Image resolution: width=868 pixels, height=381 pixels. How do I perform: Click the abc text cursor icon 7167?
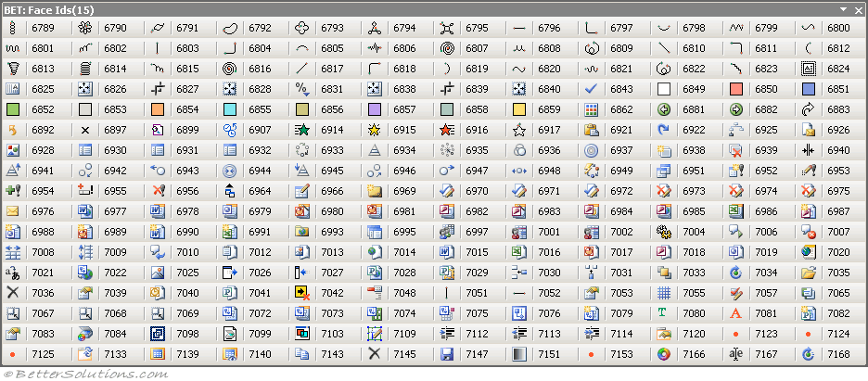click(x=735, y=354)
